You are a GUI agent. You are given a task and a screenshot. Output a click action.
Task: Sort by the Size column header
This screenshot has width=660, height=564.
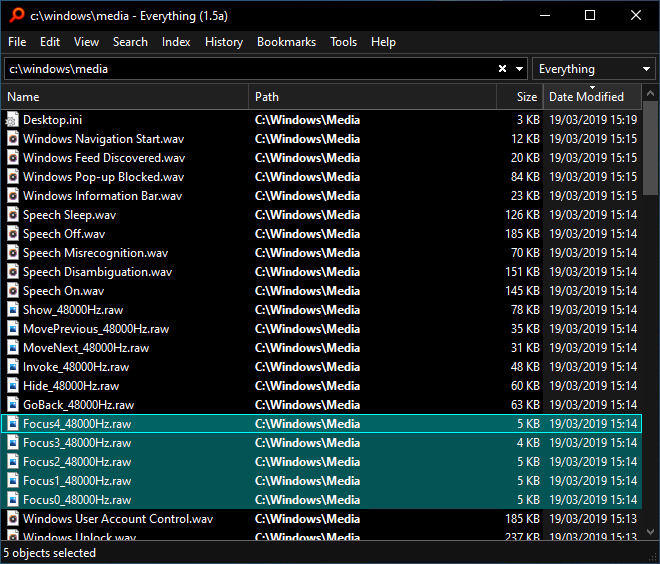(x=520, y=97)
